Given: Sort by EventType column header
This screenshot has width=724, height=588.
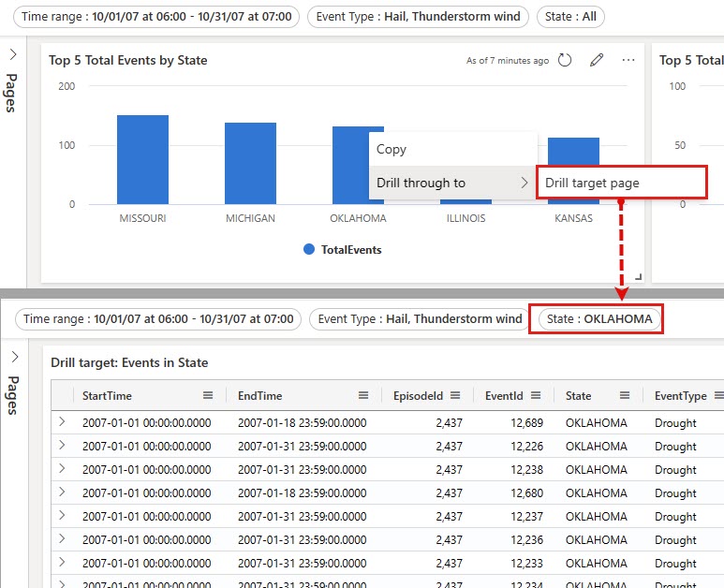Looking at the screenshot, I should pos(681,395).
